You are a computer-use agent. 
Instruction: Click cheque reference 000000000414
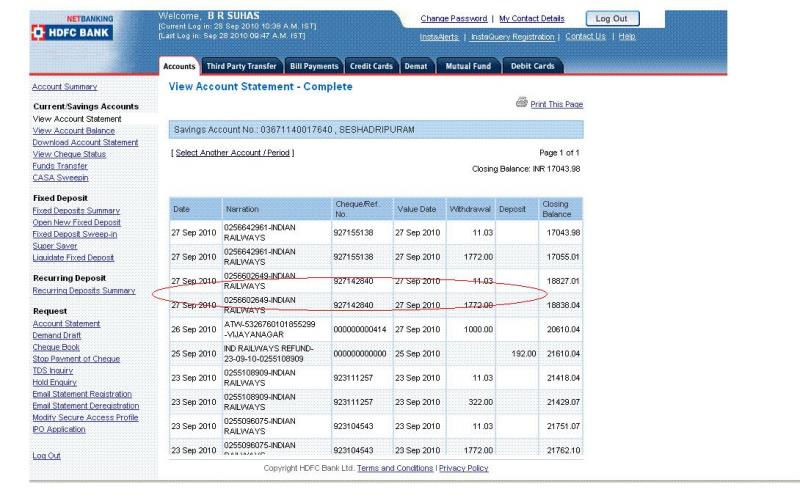(360, 330)
